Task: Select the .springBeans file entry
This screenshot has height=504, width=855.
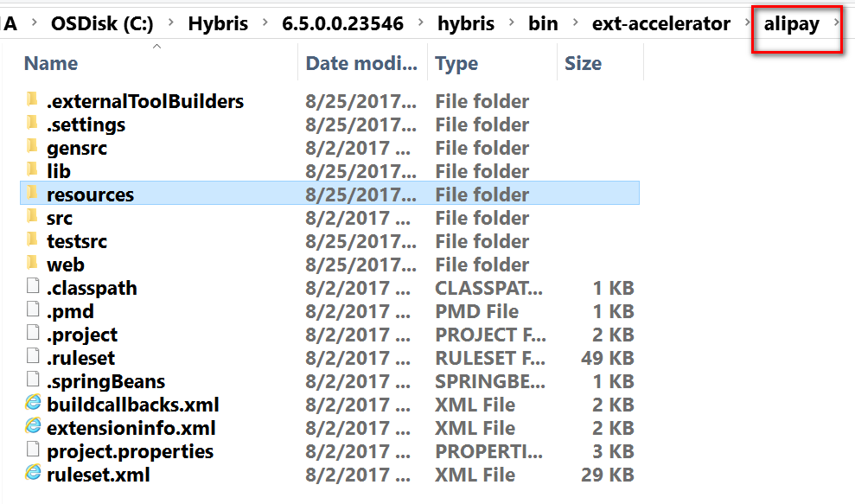Action: pyautogui.click(x=105, y=381)
